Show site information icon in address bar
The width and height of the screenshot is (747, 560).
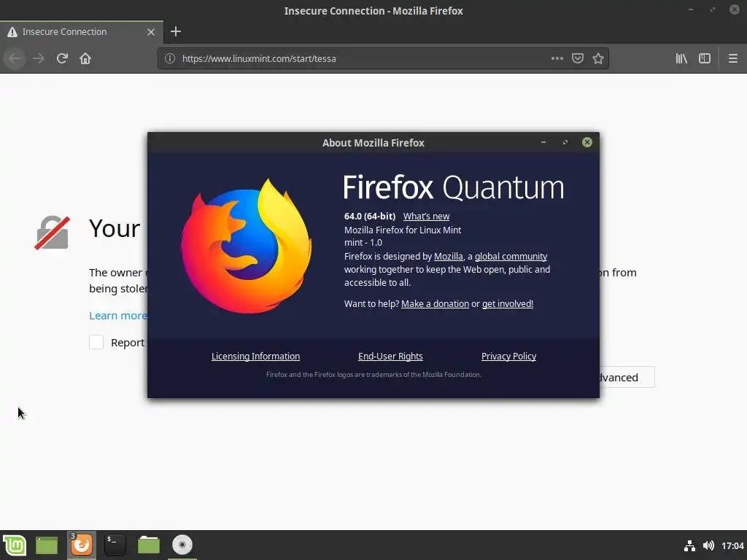(169, 58)
